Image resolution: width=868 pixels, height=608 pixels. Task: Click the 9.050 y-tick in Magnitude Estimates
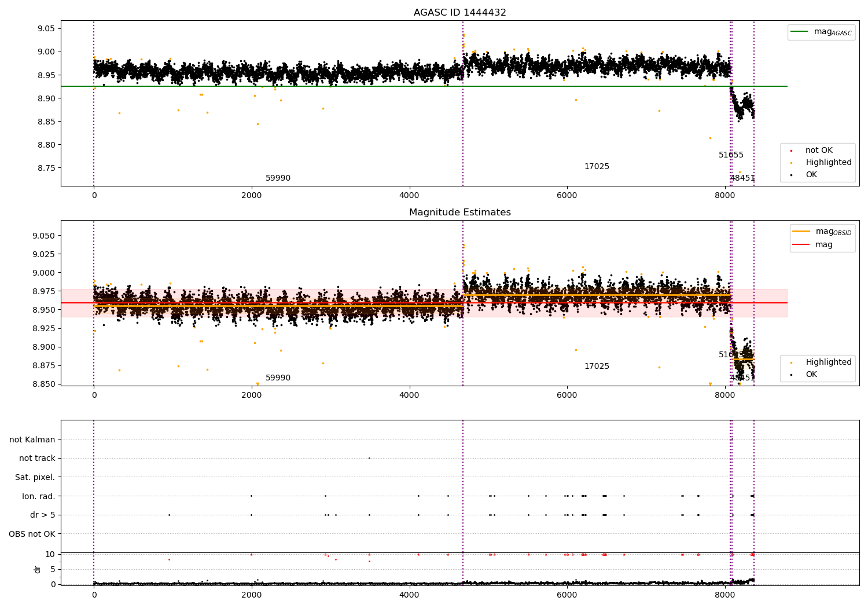(43, 236)
